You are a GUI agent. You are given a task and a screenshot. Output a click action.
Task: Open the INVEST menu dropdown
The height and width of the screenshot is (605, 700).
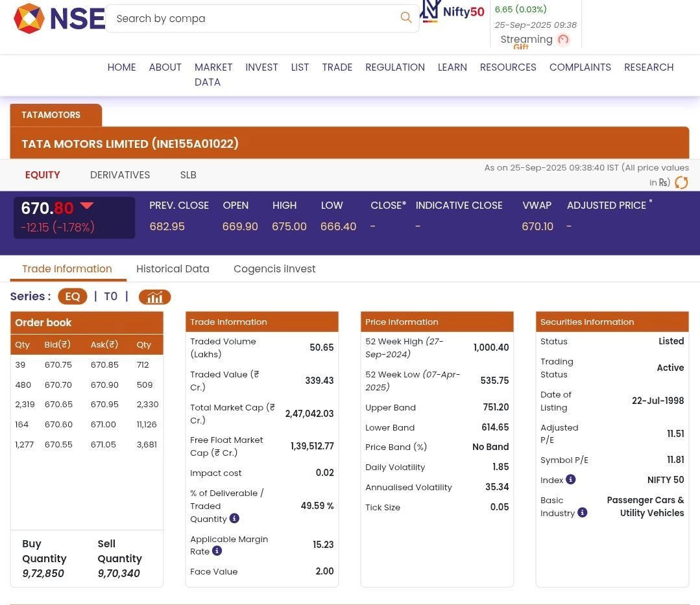(x=261, y=67)
